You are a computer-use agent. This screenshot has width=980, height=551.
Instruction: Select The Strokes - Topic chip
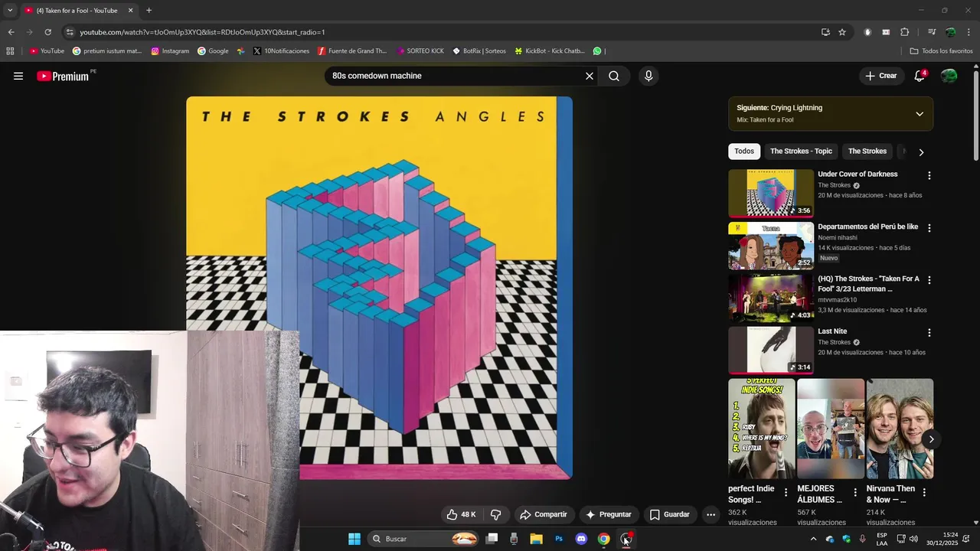point(801,152)
